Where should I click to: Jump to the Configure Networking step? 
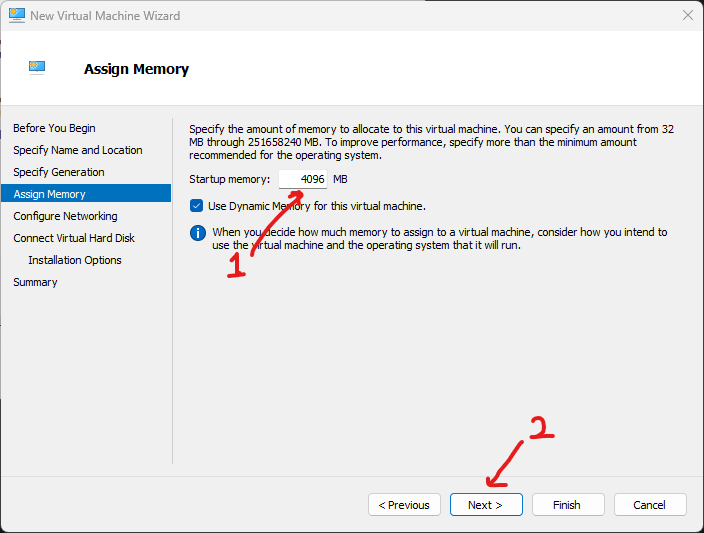[x=65, y=216]
